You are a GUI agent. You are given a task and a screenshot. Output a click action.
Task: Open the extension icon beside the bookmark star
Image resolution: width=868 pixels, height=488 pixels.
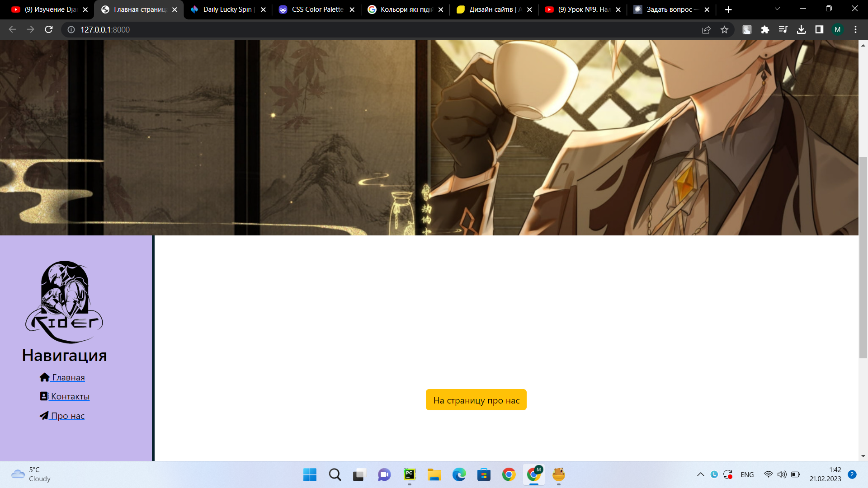click(747, 29)
